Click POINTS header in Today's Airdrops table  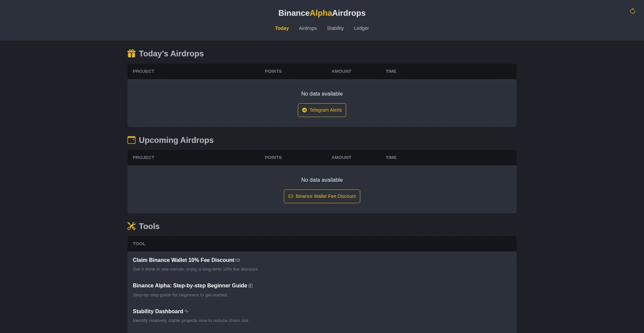coord(273,71)
